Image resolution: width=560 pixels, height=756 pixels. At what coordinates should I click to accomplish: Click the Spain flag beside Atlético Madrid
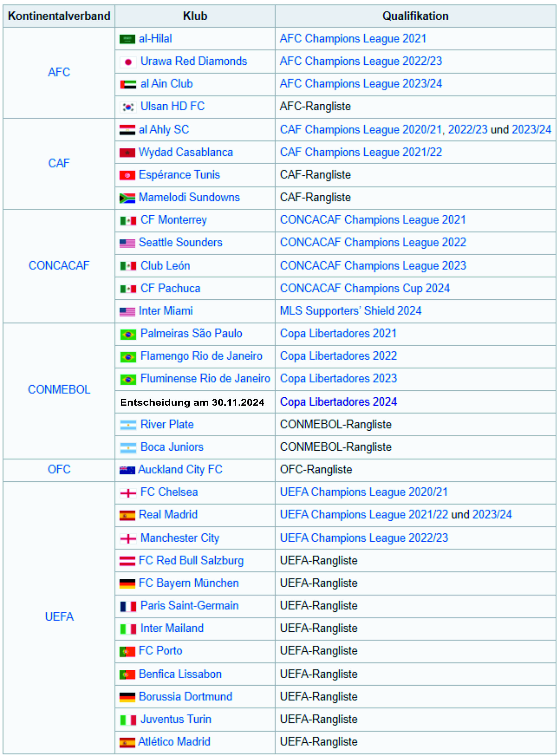point(128,743)
